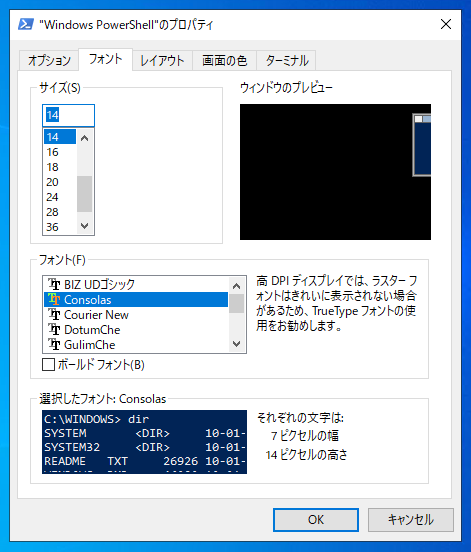Pick font size 28

point(60,212)
